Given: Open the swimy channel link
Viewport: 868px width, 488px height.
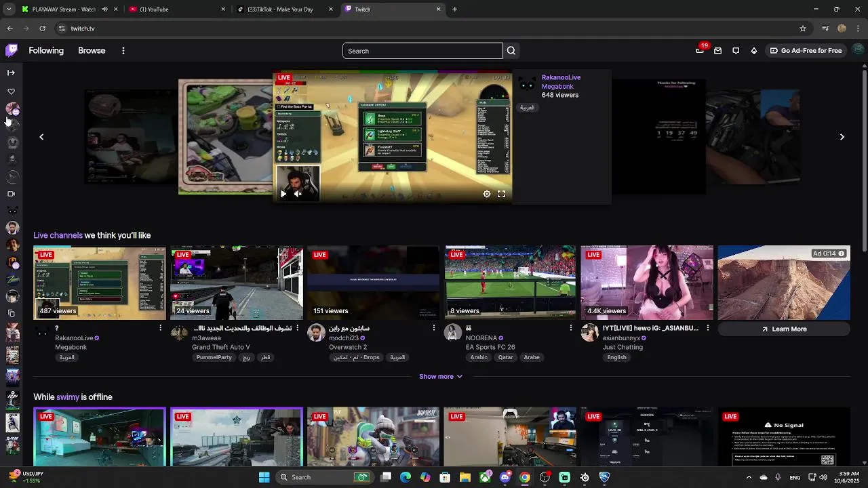Looking at the screenshot, I should [x=67, y=397].
